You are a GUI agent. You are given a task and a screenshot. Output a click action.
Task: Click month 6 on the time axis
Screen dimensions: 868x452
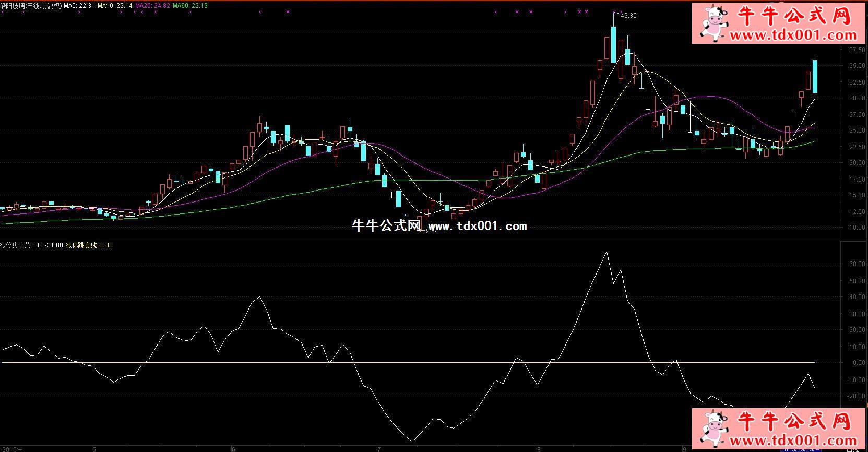coord(233,448)
